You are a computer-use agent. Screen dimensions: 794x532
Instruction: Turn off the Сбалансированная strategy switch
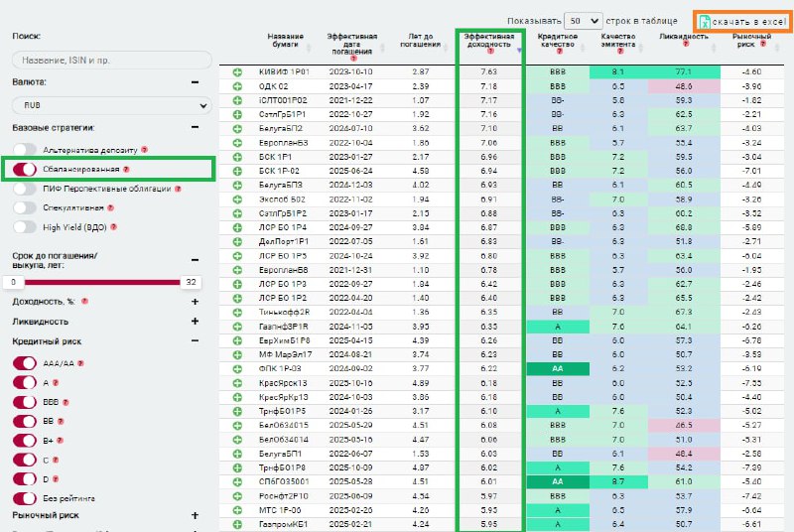[x=25, y=169]
